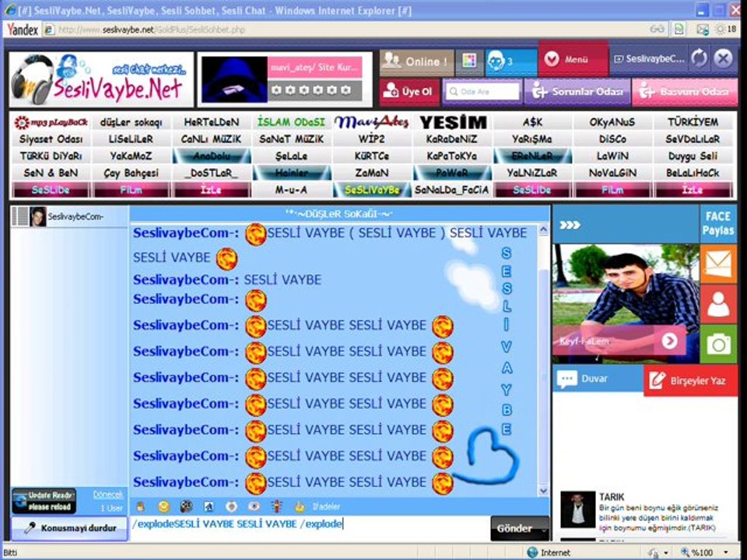Open the MaviAteş room
Image resolution: width=747 pixels, height=560 pixels.
point(372,122)
